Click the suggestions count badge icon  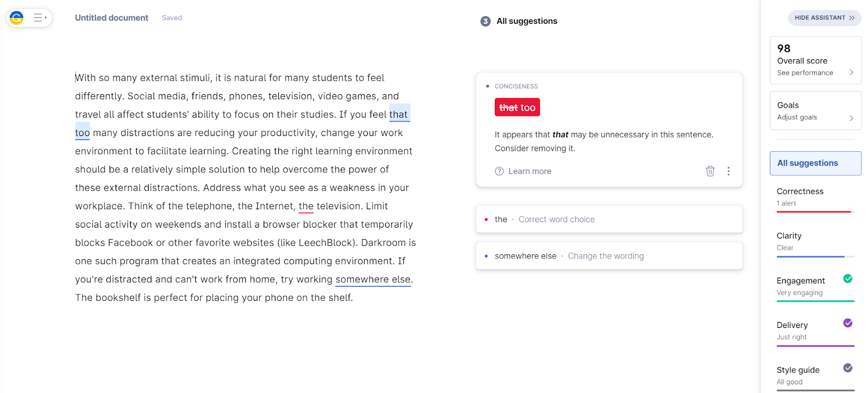point(485,21)
